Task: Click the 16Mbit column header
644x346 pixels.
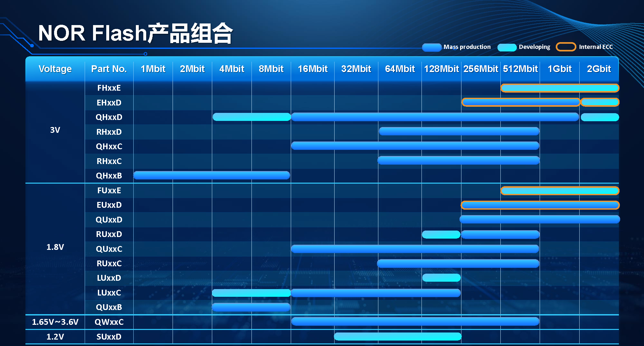Action: click(x=312, y=69)
